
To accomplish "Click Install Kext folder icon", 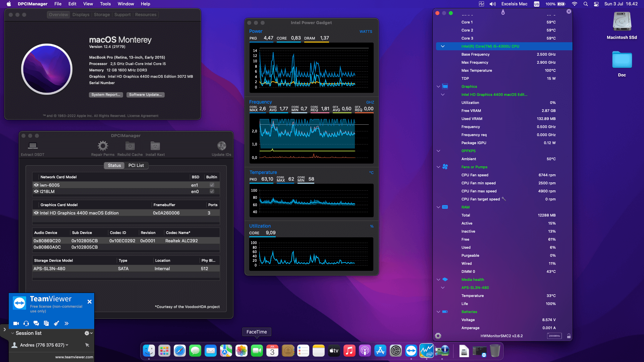I will 155,146.
